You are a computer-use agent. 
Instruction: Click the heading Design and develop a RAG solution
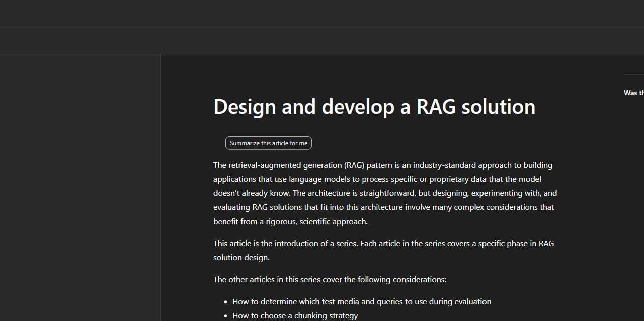coord(374,107)
